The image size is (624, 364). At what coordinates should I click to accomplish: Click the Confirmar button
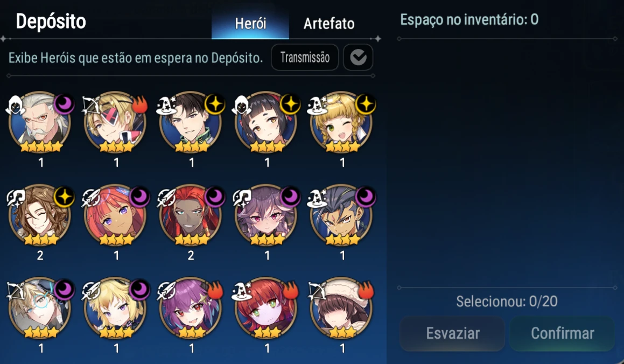[562, 333]
